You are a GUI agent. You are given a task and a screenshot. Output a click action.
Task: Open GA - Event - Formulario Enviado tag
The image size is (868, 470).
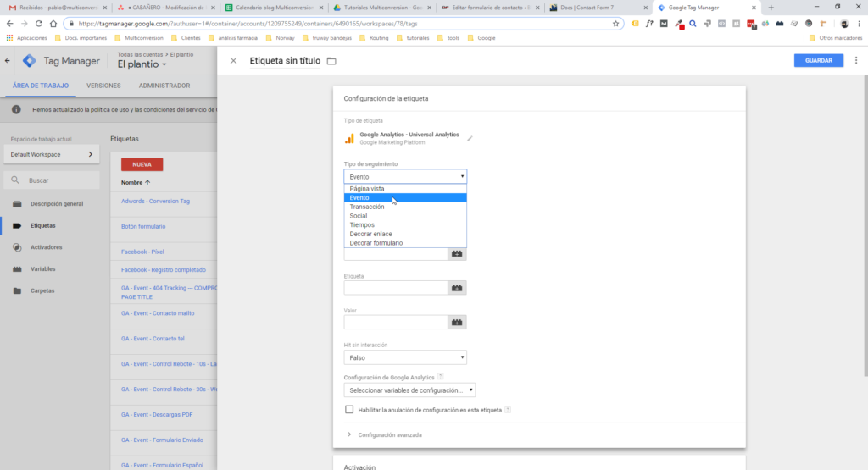coord(162,440)
